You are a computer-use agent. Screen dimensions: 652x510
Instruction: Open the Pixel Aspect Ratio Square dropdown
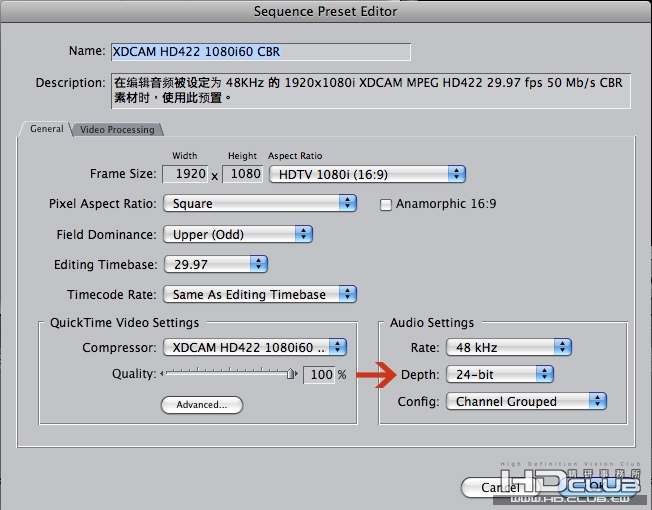(x=260, y=203)
